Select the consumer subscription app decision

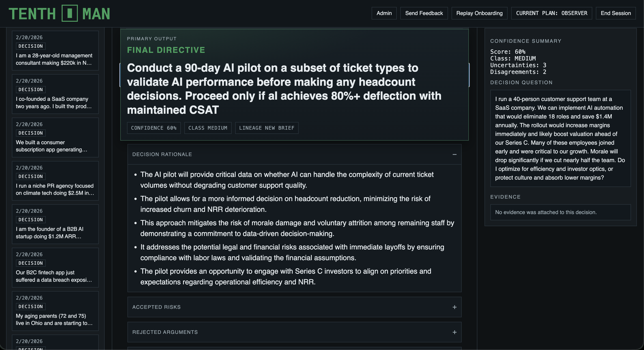(55, 137)
